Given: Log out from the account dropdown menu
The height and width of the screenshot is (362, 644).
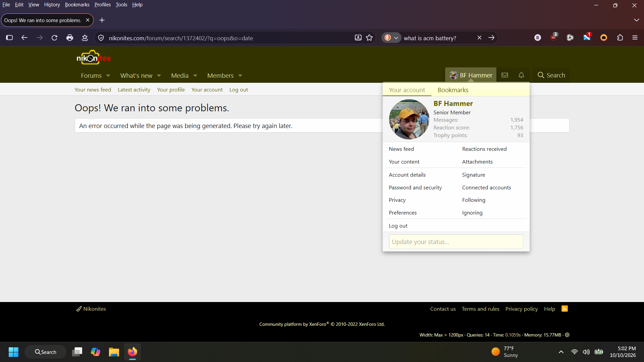Looking at the screenshot, I should (x=398, y=226).
